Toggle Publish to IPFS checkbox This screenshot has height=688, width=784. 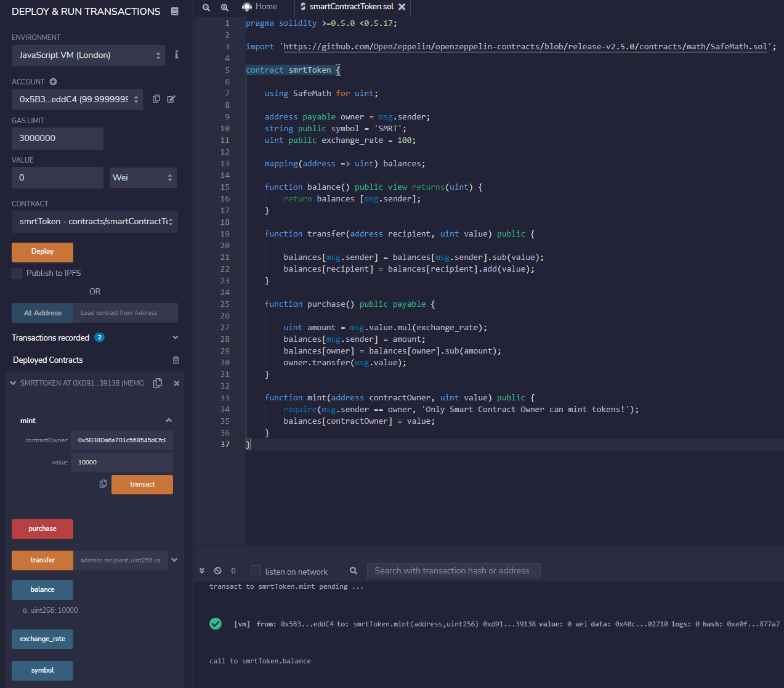coord(17,273)
